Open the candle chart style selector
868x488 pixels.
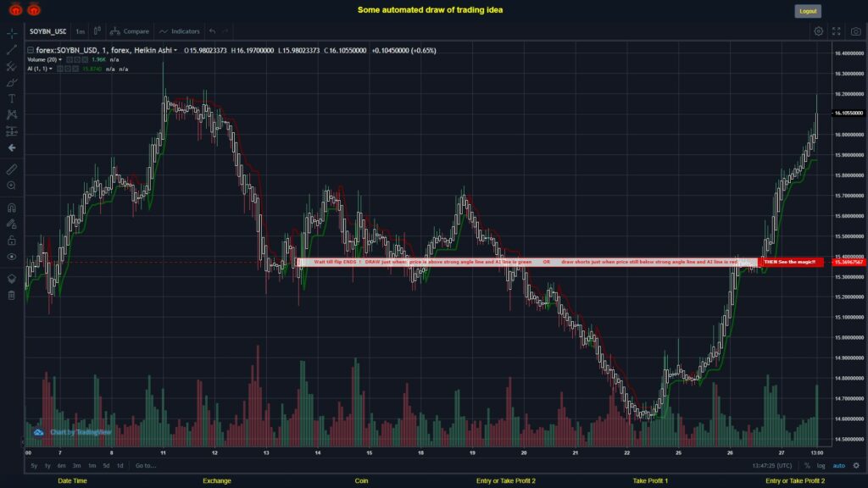point(97,31)
